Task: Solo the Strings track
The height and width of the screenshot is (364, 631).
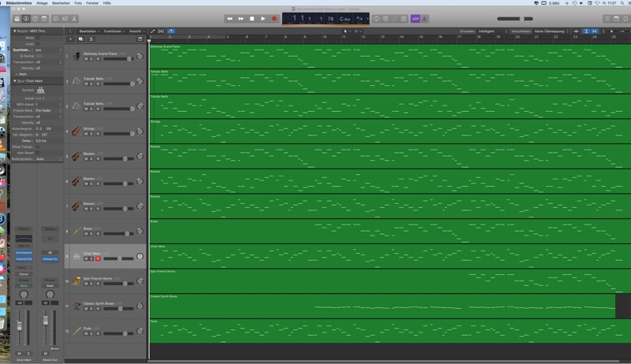Action: click(91, 134)
